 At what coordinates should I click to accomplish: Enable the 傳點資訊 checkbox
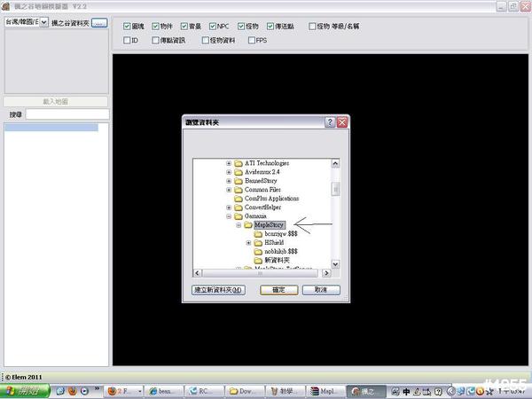[x=155, y=41]
